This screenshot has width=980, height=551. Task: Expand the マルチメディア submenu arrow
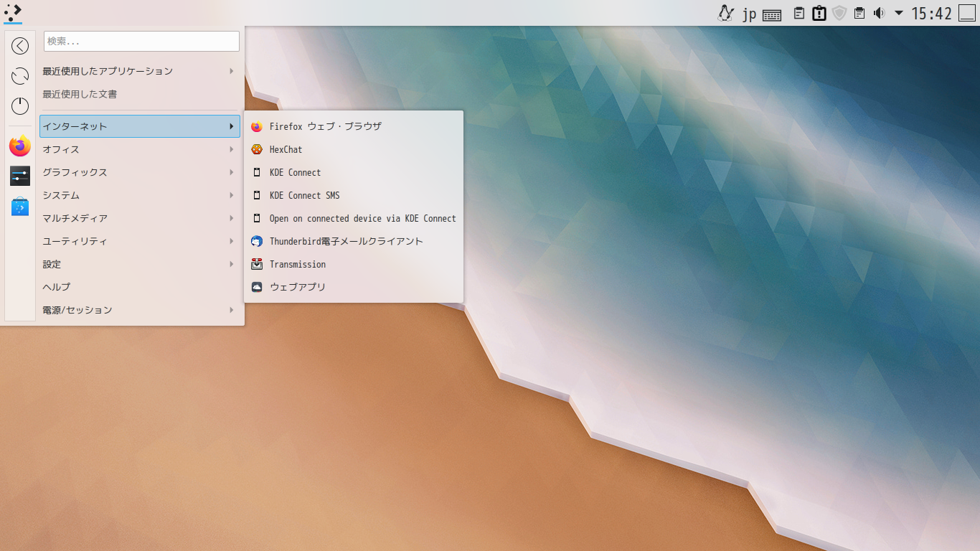point(231,218)
